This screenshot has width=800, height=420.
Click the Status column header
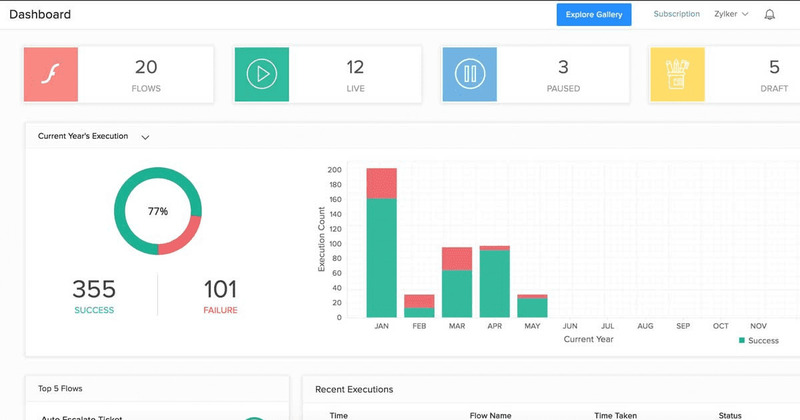(730, 415)
